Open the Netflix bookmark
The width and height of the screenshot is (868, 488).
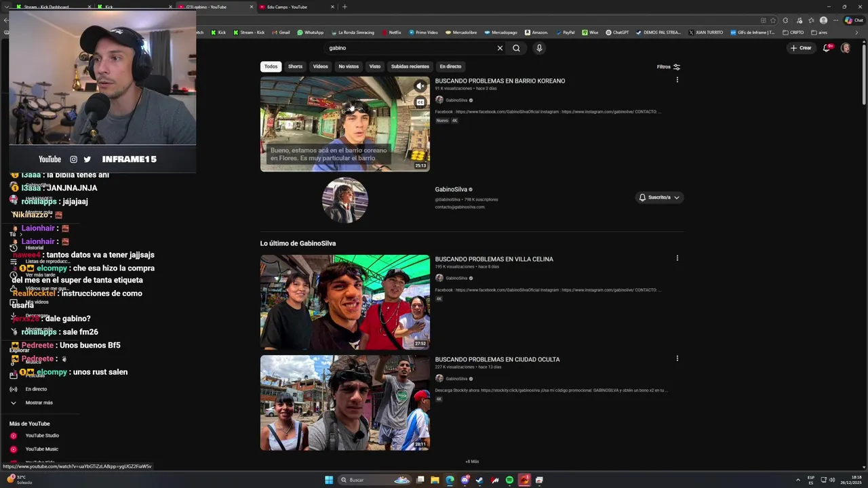point(391,33)
